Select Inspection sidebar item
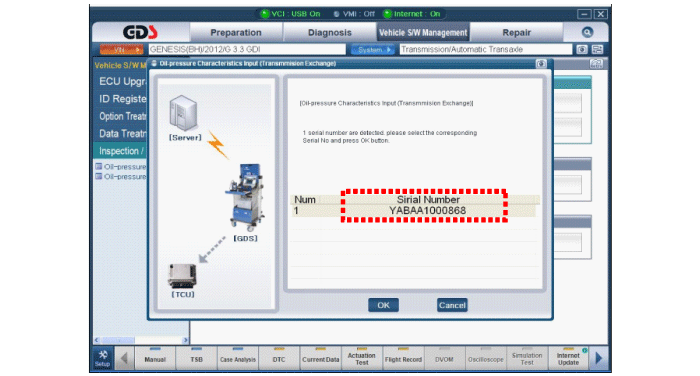This screenshot has height=376, width=700. (121, 151)
